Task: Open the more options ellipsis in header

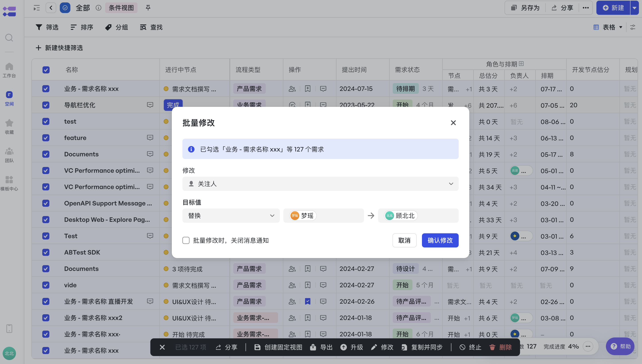Action: 586,8
